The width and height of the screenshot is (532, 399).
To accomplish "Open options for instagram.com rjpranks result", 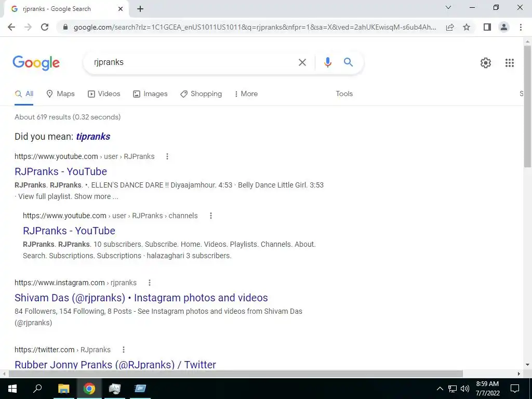I will tap(149, 283).
